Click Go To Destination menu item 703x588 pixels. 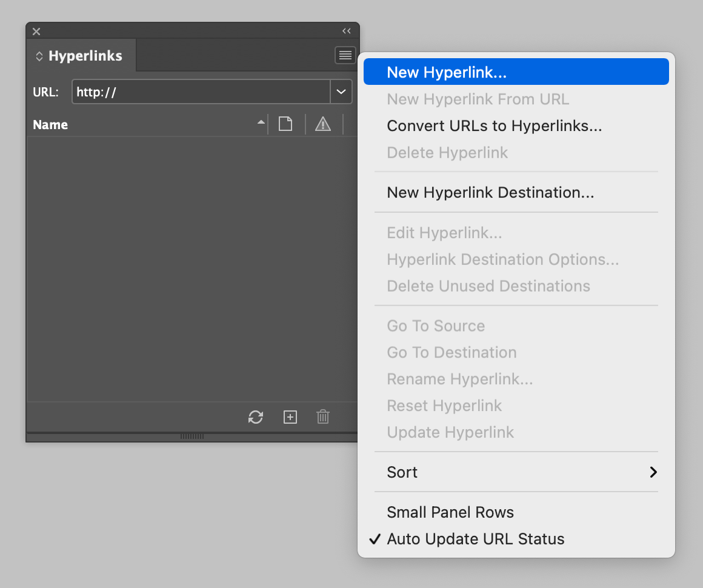click(x=516, y=353)
